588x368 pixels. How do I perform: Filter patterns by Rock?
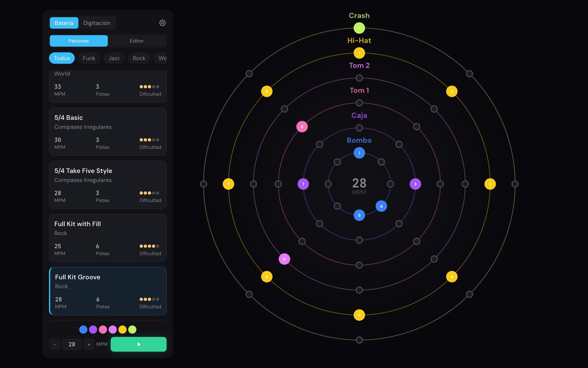[139, 58]
